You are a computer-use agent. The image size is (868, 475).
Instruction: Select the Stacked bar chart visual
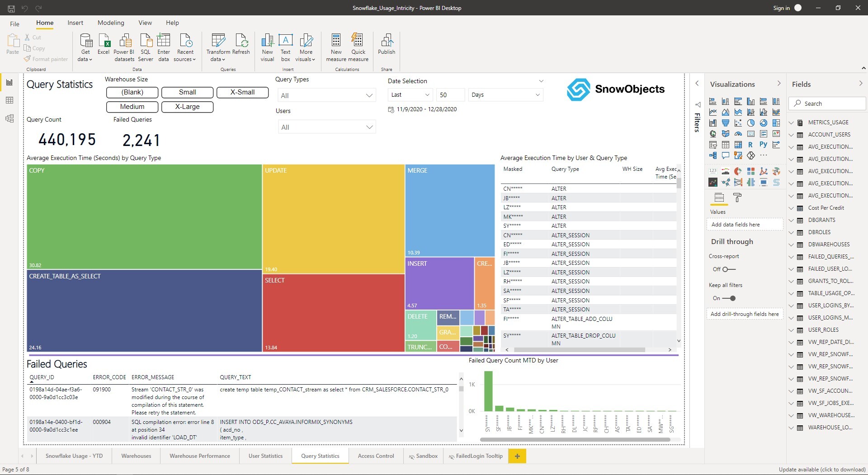[713, 101]
